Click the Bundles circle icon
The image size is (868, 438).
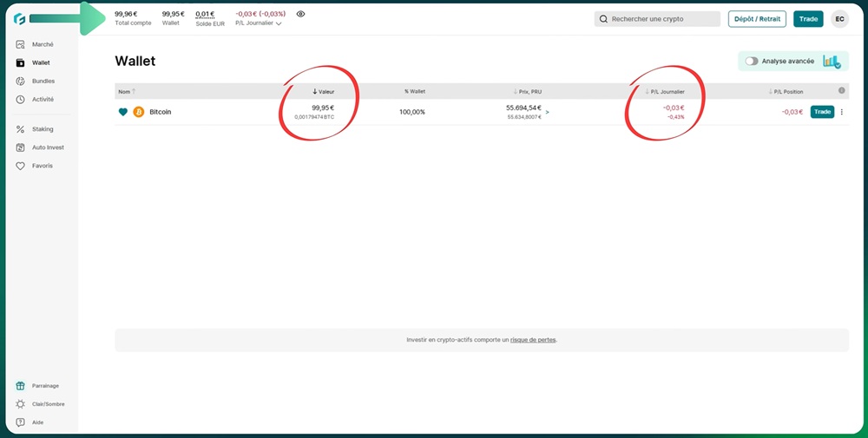tap(21, 81)
